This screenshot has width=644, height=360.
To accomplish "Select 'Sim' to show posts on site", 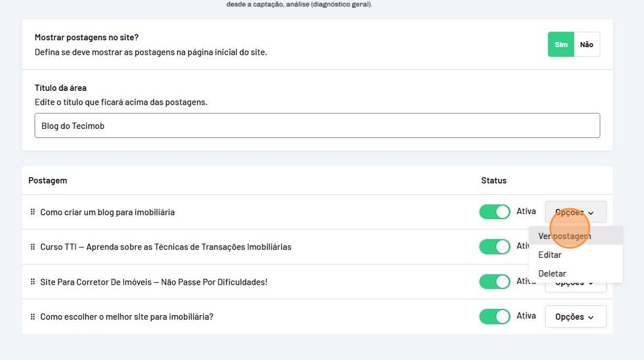I will point(561,44).
